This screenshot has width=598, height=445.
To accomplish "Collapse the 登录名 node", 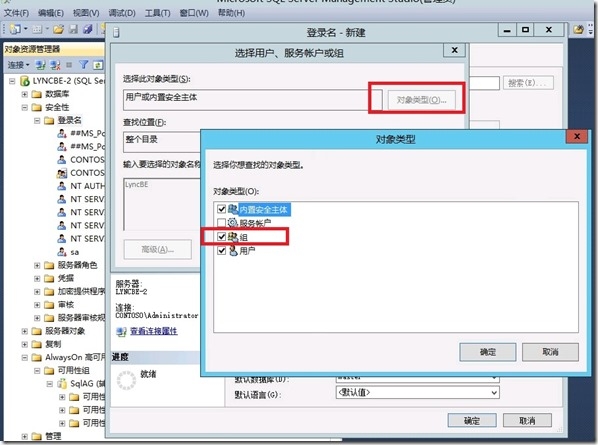I will click(x=37, y=120).
